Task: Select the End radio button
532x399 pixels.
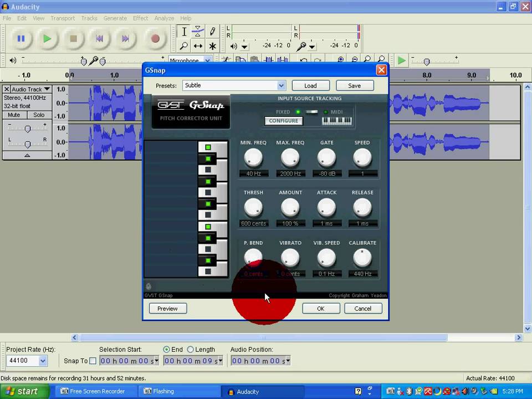Action: (x=166, y=350)
